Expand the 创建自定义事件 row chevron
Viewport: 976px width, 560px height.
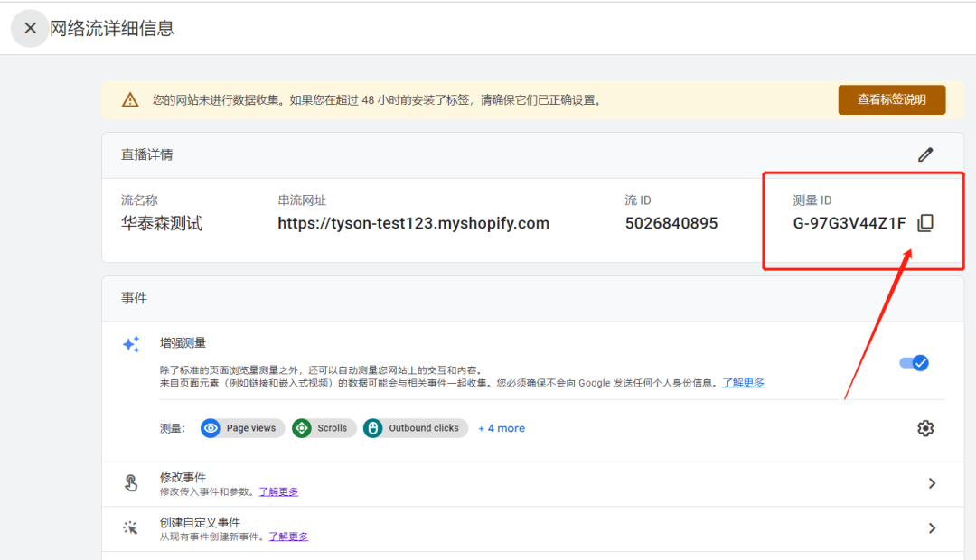click(932, 528)
